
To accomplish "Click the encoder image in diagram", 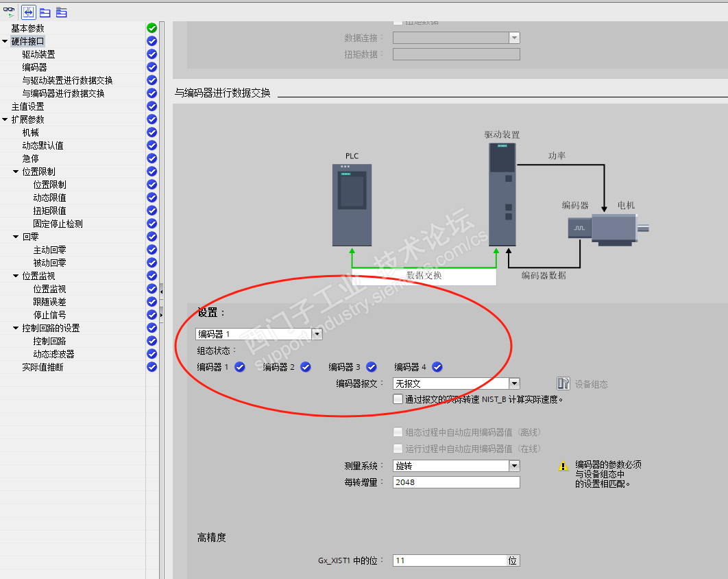I will [x=579, y=228].
